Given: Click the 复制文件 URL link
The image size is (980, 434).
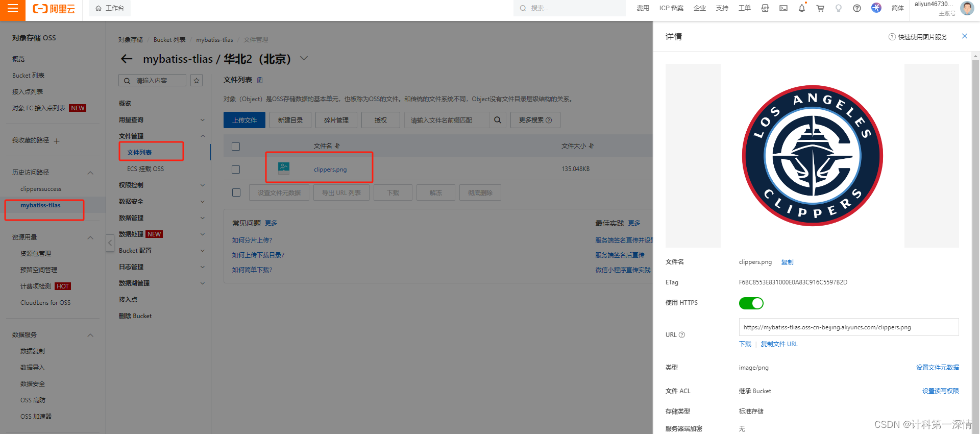Looking at the screenshot, I should coord(779,344).
